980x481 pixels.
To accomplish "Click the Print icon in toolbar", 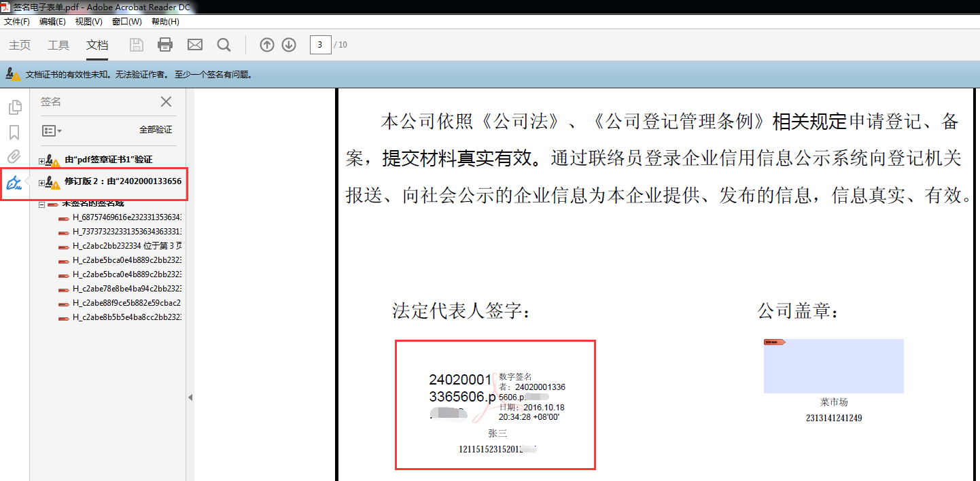I will (x=165, y=45).
